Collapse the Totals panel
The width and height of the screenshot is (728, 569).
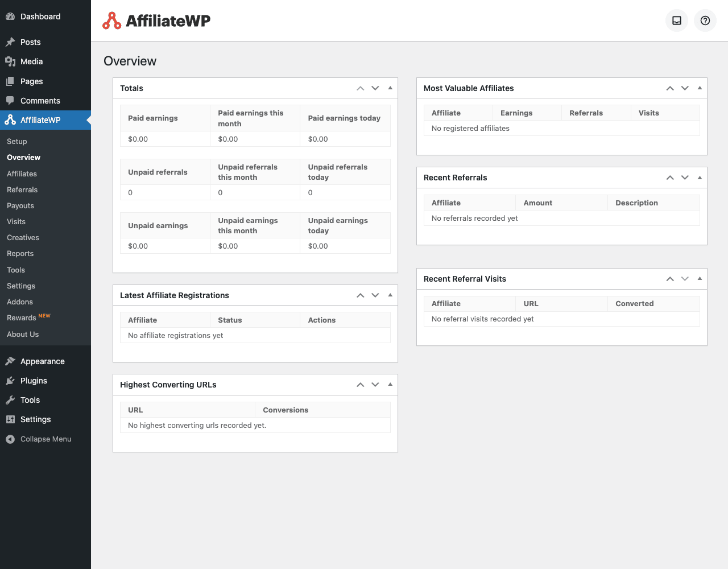pyautogui.click(x=390, y=88)
